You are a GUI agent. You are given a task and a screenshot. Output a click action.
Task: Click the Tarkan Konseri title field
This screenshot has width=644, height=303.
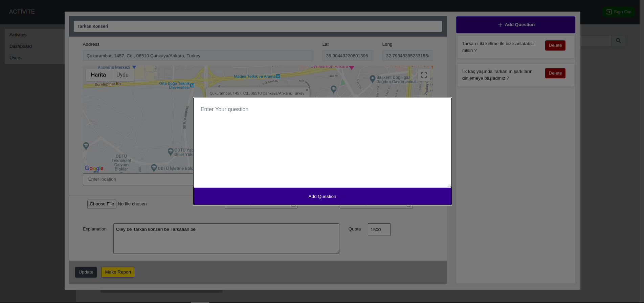[258, 26]
